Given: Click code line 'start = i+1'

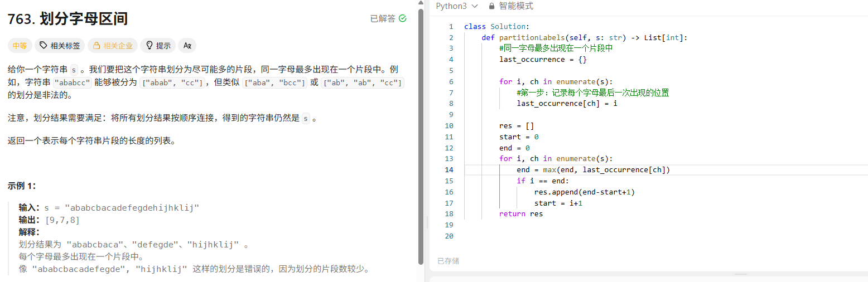Looking at the screenshot, I should pyautogui.click(x=558, y=203).
